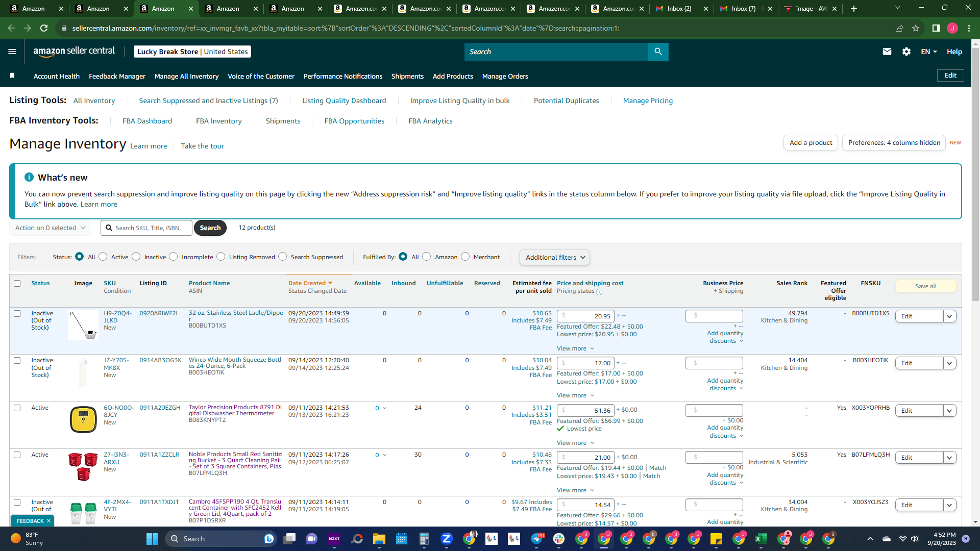
Task: Open the settings gear icon
Action: [906, 52]
